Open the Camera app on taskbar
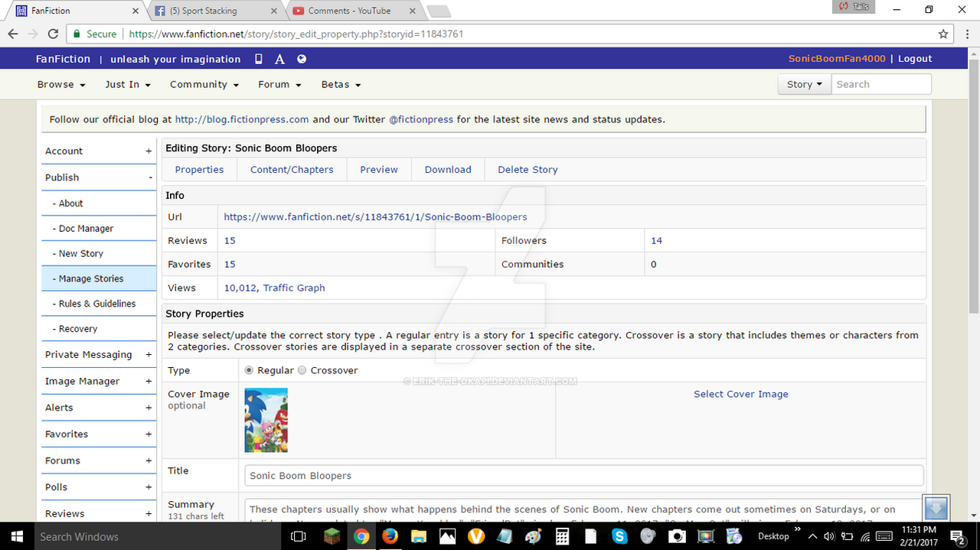 [678, 536]
